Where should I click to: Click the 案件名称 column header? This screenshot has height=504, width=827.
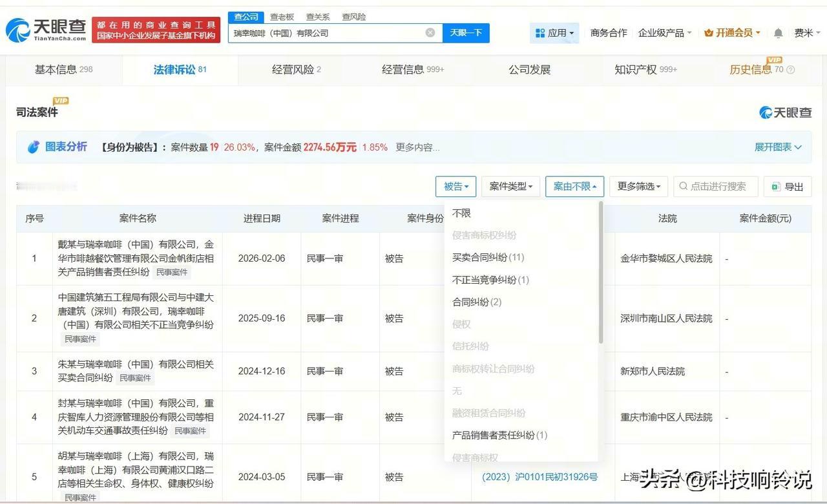(138, 218)
